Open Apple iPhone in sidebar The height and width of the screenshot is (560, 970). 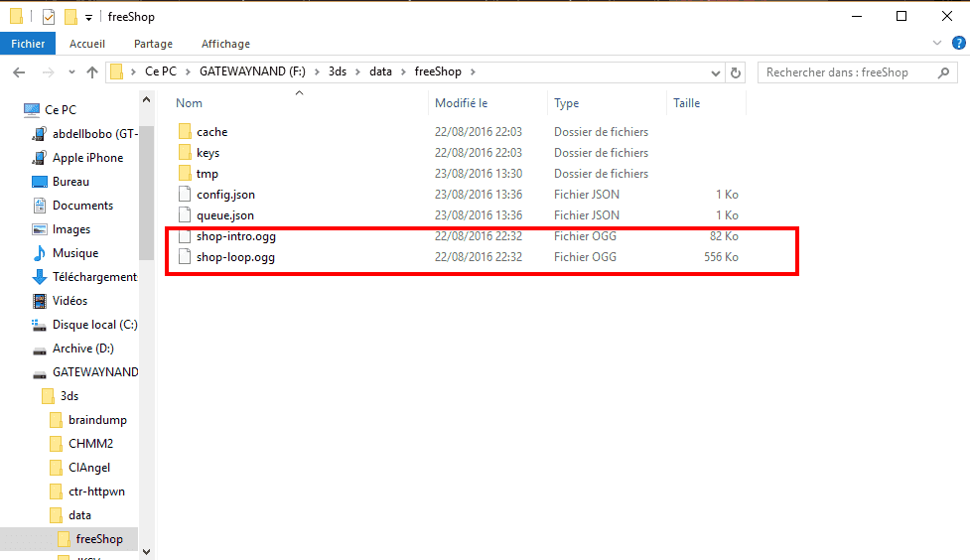[87, 158]
